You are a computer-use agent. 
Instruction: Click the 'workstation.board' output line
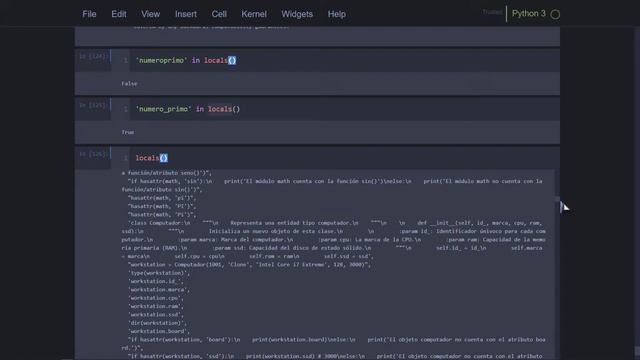point(159,331)
